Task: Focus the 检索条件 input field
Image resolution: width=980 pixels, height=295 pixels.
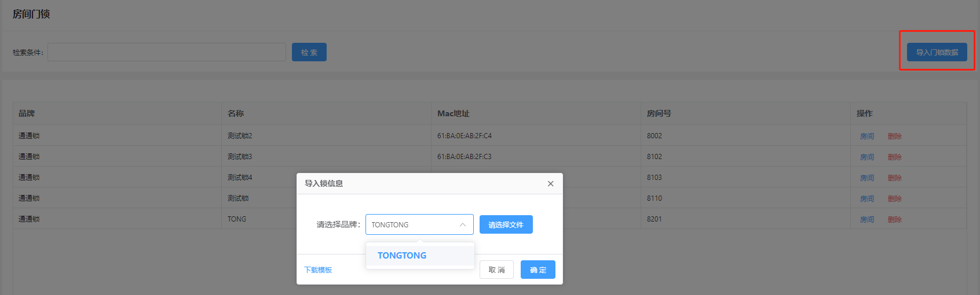Action: pos(167,52)
